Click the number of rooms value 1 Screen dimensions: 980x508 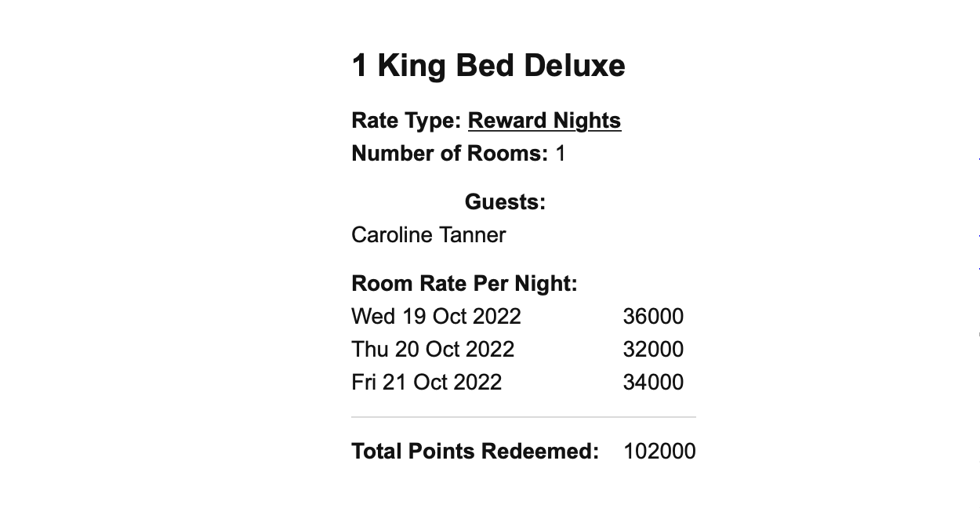561,154
